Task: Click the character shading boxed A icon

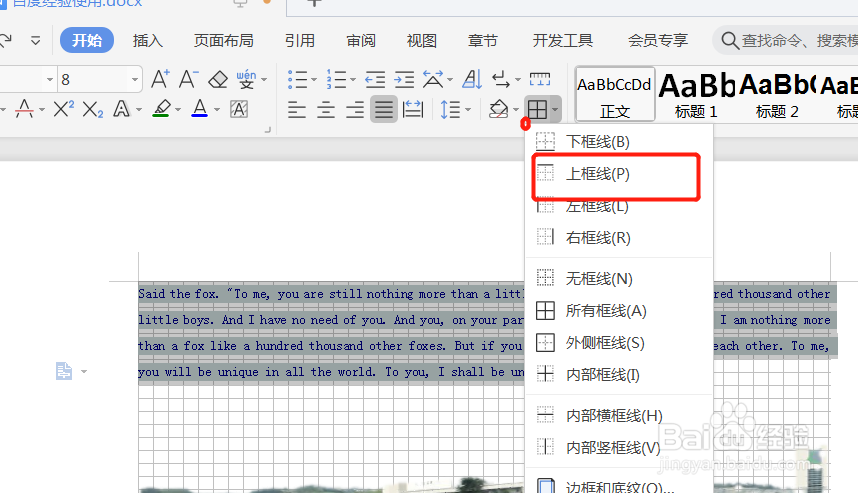Action: click(x=239, y=109)
